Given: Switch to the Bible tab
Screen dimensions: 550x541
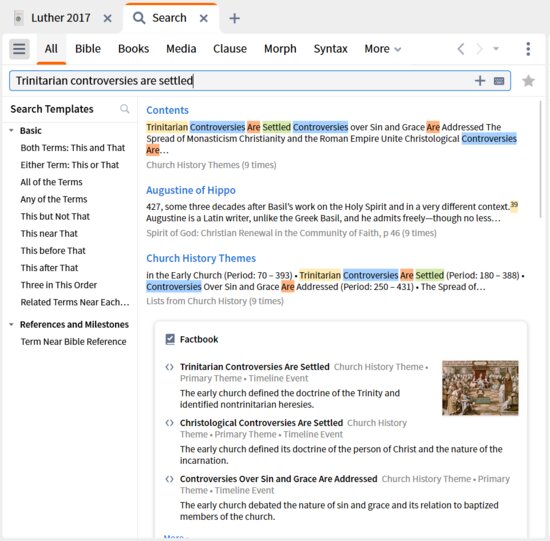Looking at the screenshot, I should tap(88, 49).
